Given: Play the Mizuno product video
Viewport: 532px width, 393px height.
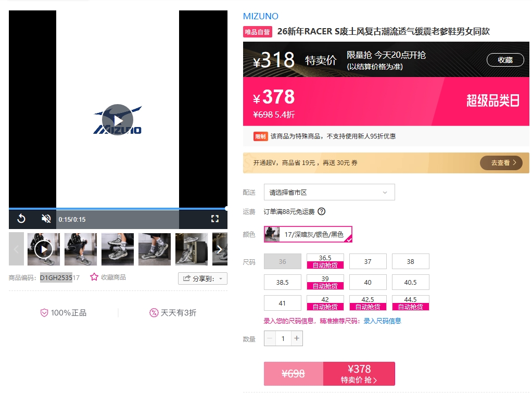Looking at the screenshot, I should tap(118, 120).
